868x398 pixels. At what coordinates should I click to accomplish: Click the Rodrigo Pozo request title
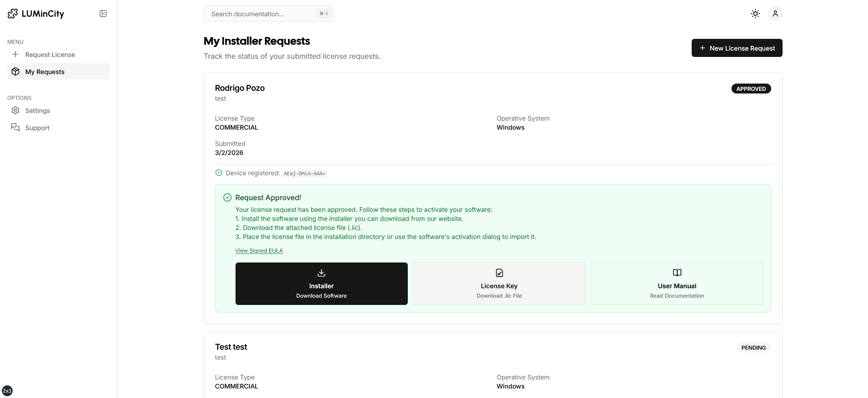tap(240, 88)
